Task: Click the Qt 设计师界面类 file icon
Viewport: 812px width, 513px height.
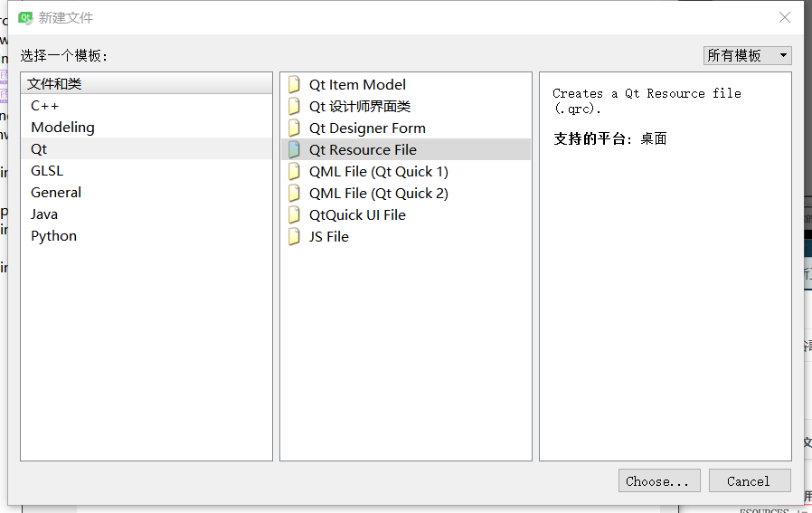Action: point(294,106)
